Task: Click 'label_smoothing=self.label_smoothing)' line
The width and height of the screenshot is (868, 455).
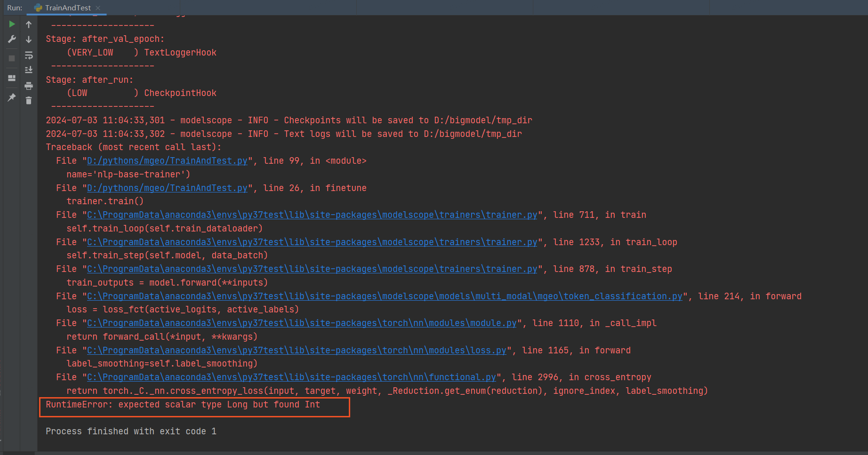Action: 162,363
